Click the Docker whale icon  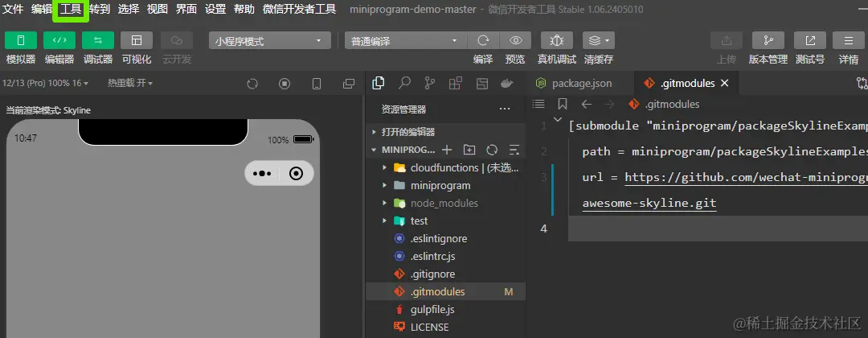[506, 83]
